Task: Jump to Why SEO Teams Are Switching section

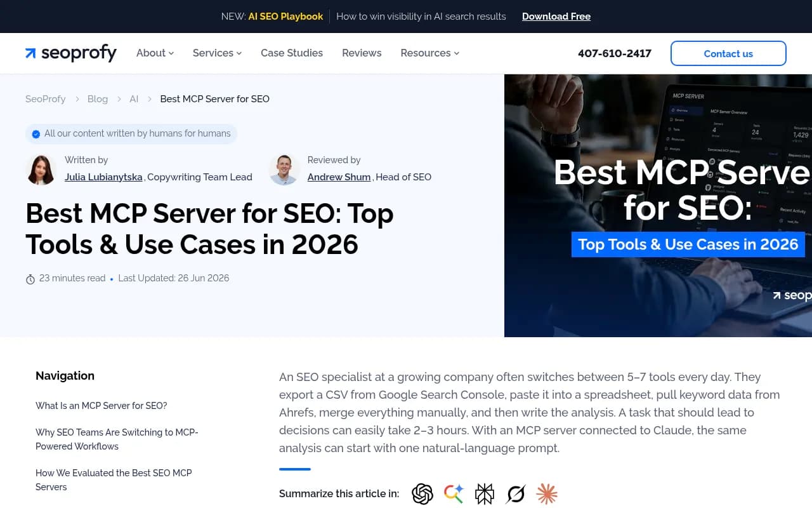Action: 117,439
